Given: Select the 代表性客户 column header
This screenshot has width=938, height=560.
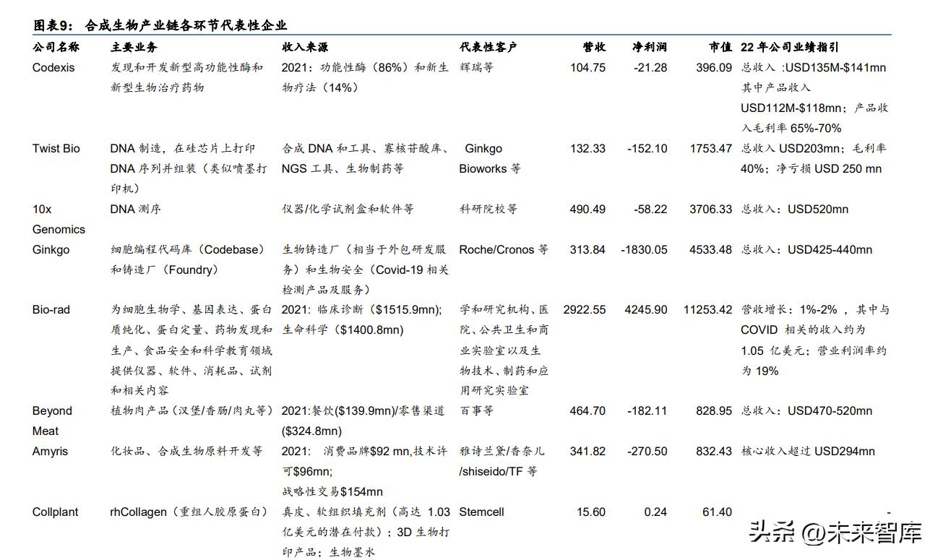Looking at the screenshot, I should [488, 47].
